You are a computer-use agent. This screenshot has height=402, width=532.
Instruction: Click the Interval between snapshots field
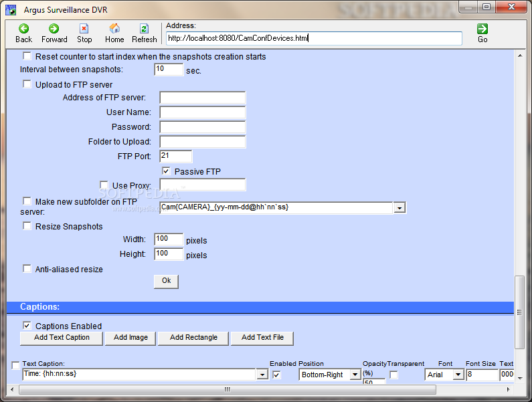click(169, 70)
